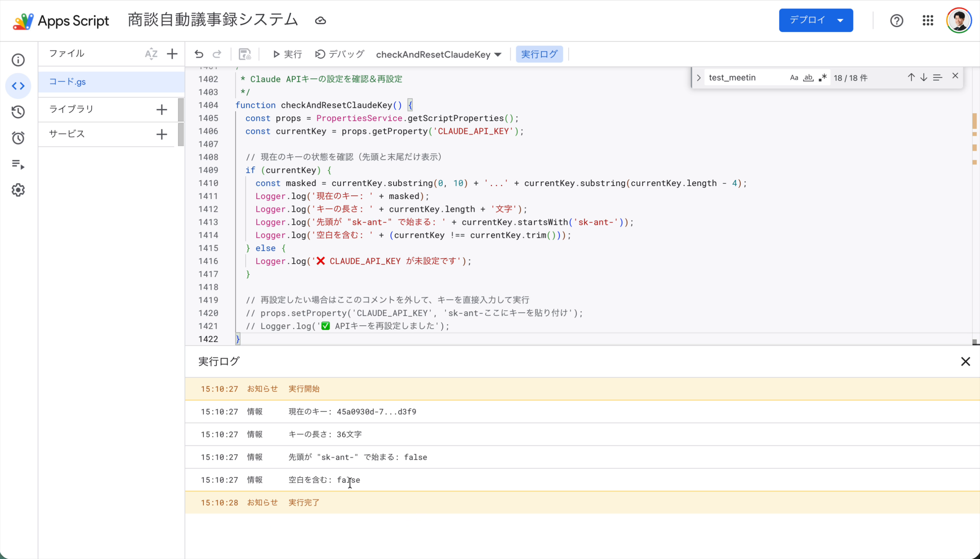The width and height of the screenshot is (980, 559).
Task: Open the Overview info icon in sidebar
Action: coord(18,60)
